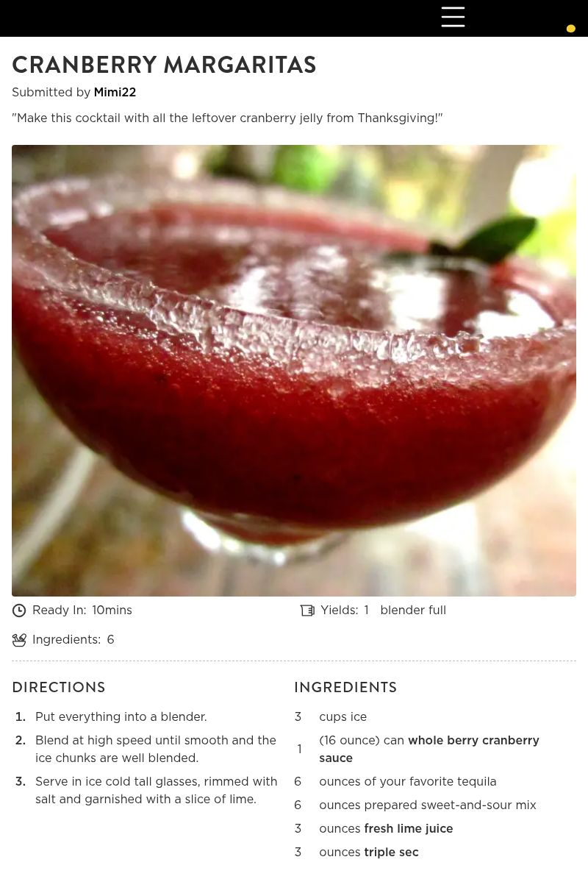Screen dimensions: 588x879
Task: Click the yields serving icon
Action: 307,610
